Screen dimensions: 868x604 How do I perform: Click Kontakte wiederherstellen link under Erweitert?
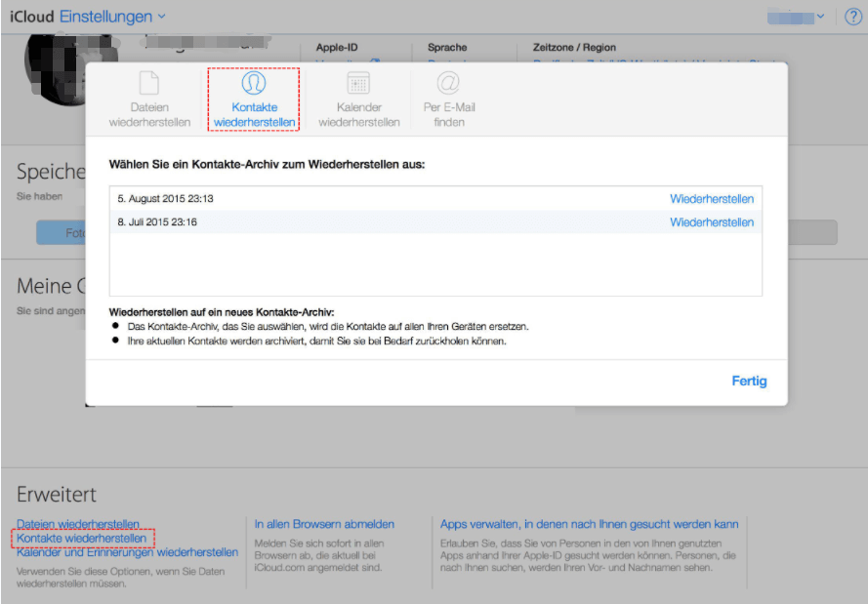pyautogui.click(x=81, y=538)
